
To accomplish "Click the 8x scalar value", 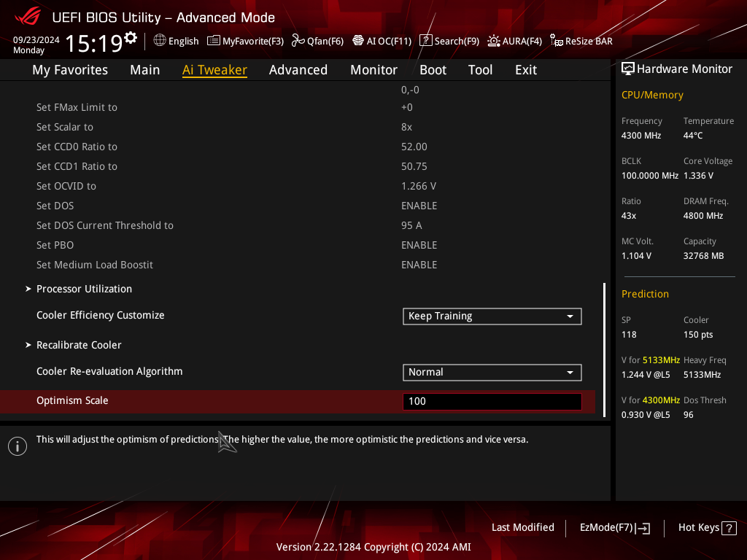I will 406,127.
